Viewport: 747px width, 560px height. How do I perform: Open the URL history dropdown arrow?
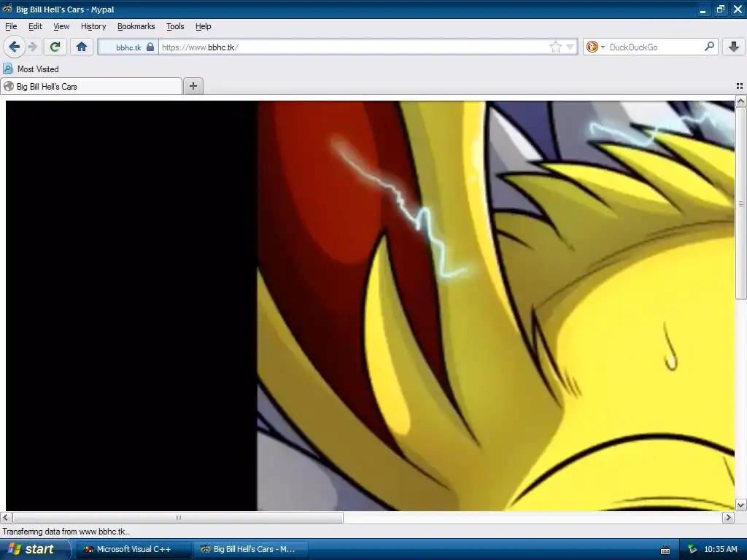coord(570,47)
